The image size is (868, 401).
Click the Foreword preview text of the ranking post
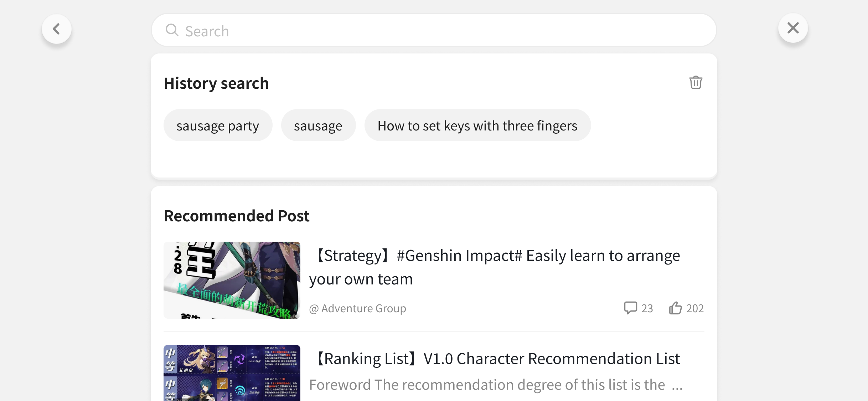point(496,385)
